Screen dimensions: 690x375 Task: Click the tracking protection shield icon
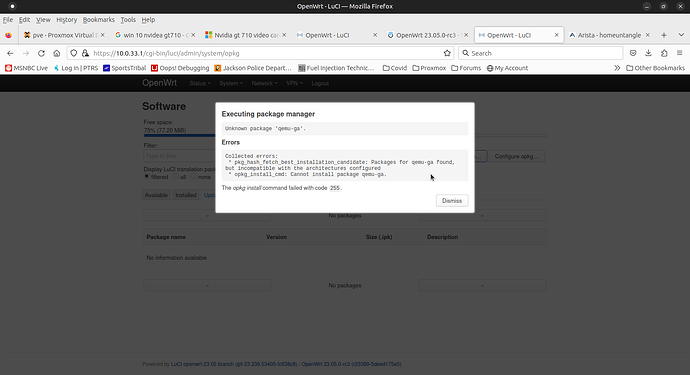click(73, 53)
